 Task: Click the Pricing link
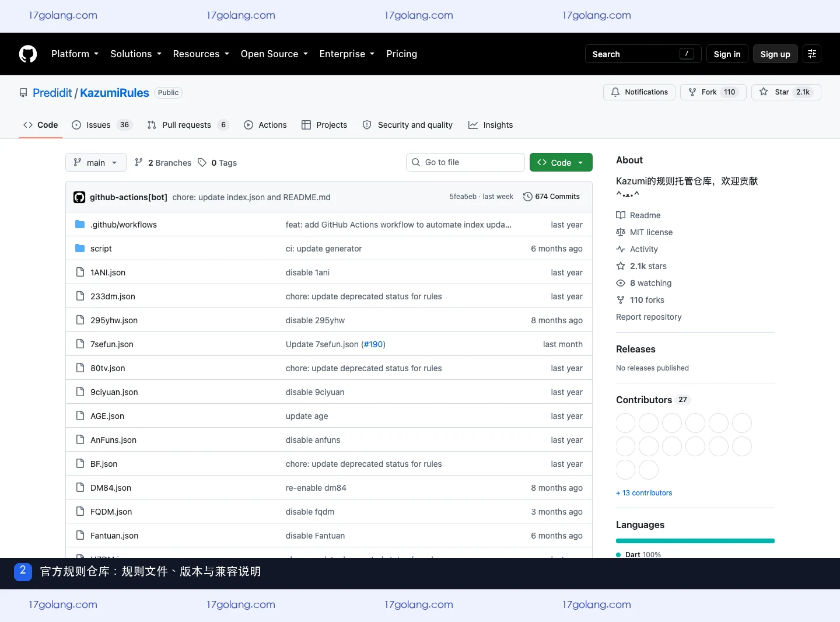[x=401, y=54]
